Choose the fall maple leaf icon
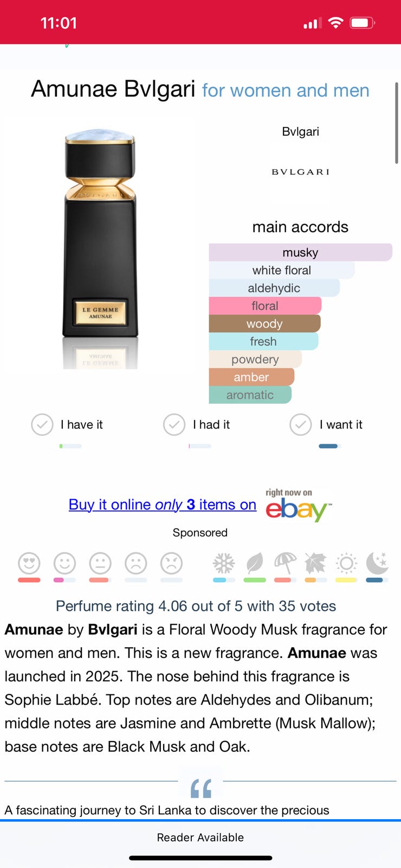 (315, 564)
